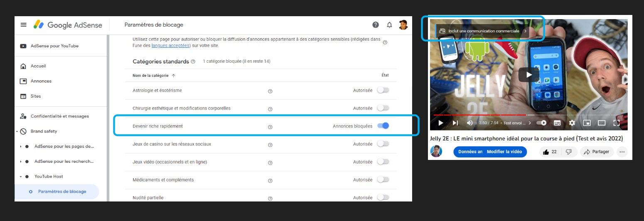Enable miniplayer on the YouTube video
Screen dimensions: 644x221
coord(587,123)
